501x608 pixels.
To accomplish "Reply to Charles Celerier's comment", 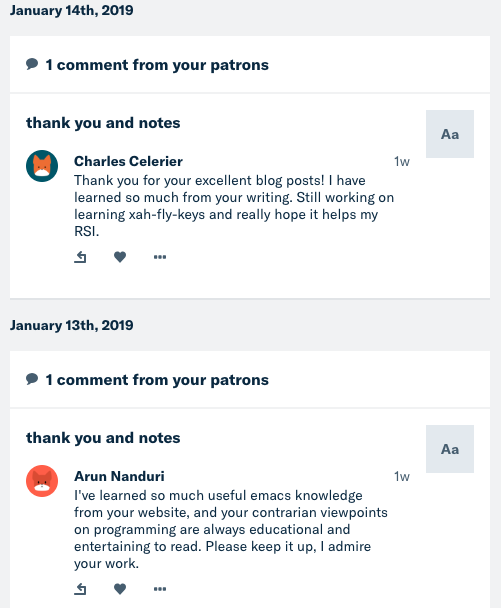I will coord(80,257).
